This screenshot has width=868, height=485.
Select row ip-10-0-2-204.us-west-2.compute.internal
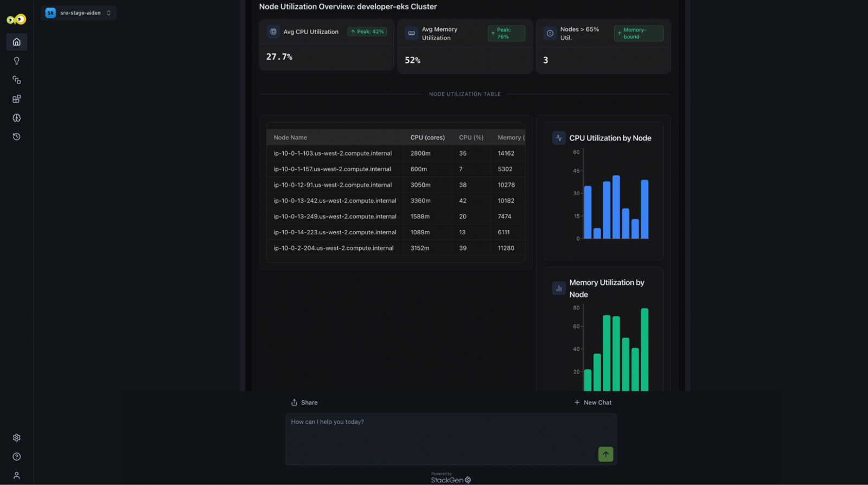395,248
